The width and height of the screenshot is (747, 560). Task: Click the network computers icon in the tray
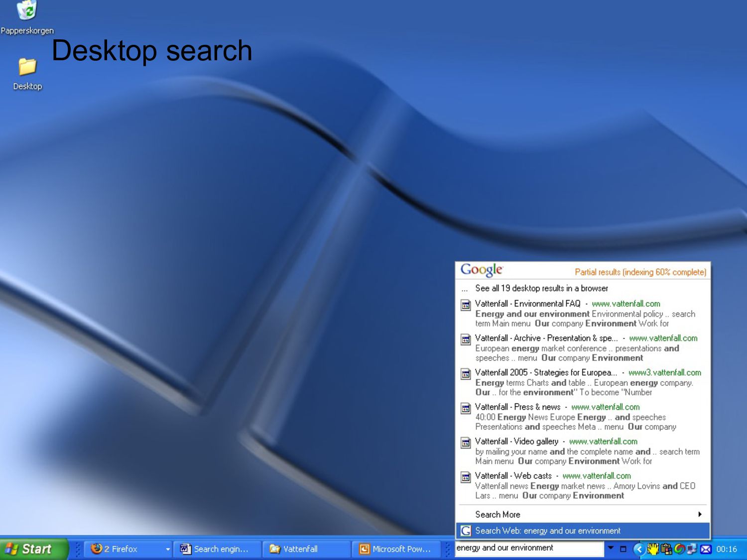pos(692,549)
